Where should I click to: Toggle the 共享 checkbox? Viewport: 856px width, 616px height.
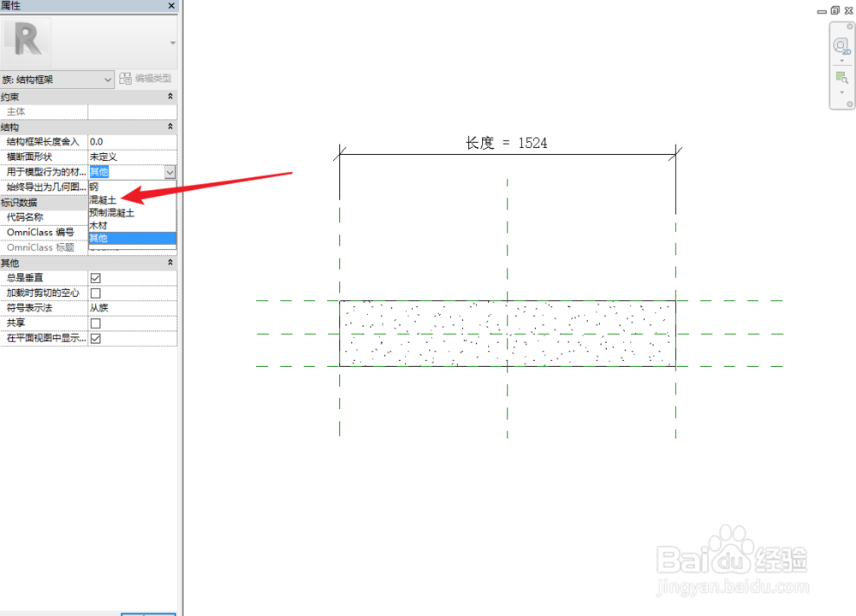point(96,323)
